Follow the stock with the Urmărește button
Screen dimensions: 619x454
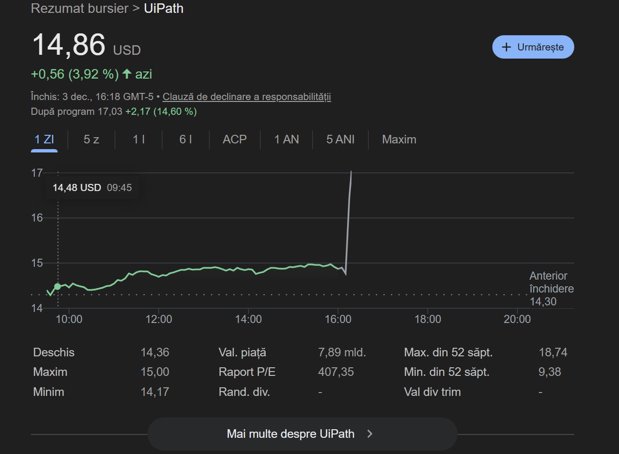(533, 47)
